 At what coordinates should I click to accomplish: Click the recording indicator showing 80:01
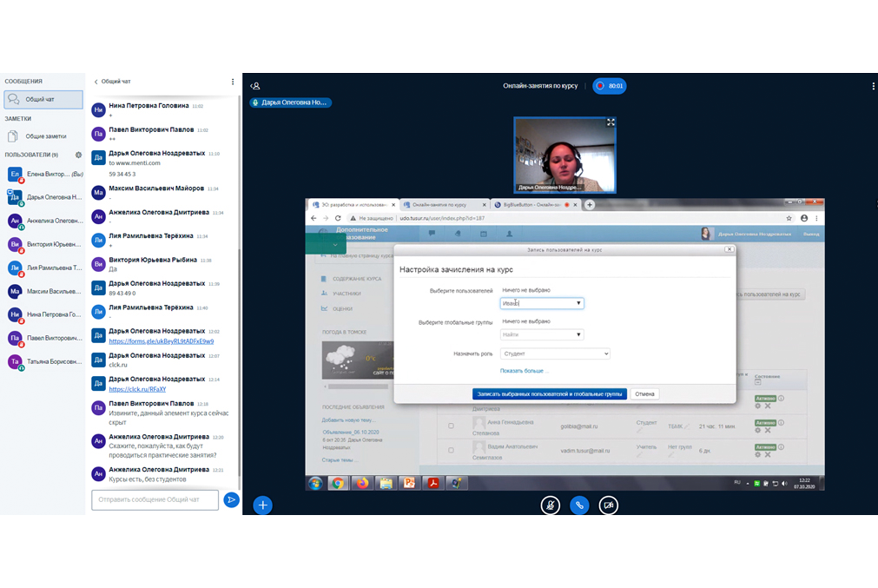click(x=610, y=86)
